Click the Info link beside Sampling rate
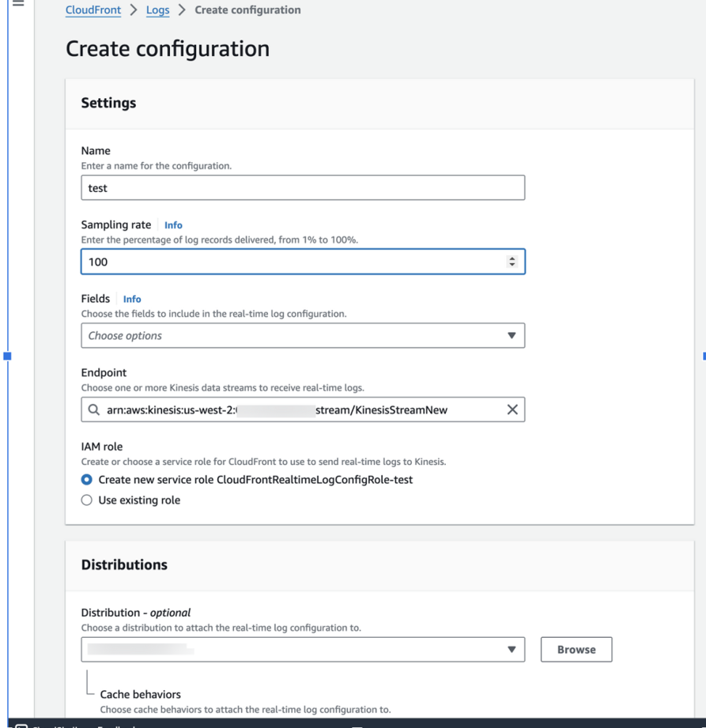Screen dimensions: 706x728 pyautogui.click(x=173, y=224)
